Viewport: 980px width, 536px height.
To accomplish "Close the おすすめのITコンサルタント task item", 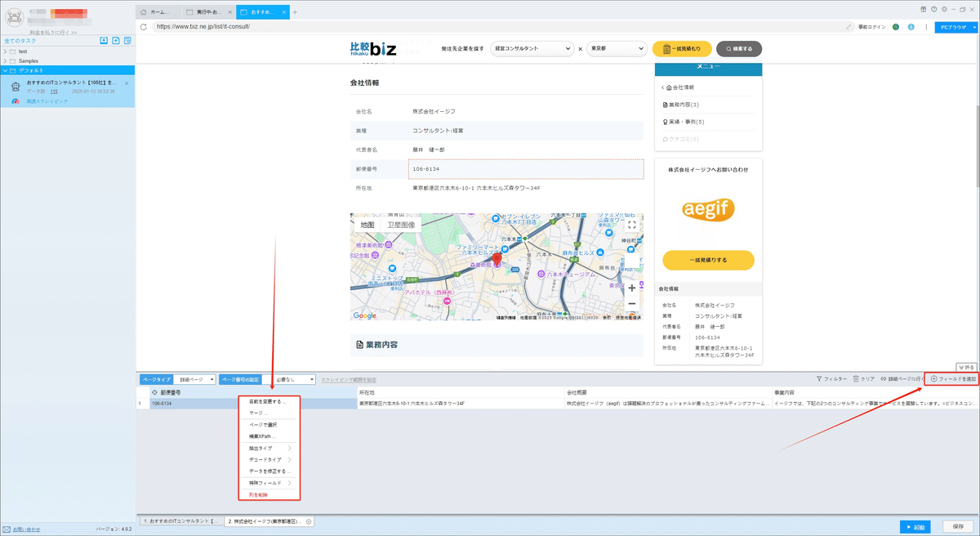I will coord(127,83).
